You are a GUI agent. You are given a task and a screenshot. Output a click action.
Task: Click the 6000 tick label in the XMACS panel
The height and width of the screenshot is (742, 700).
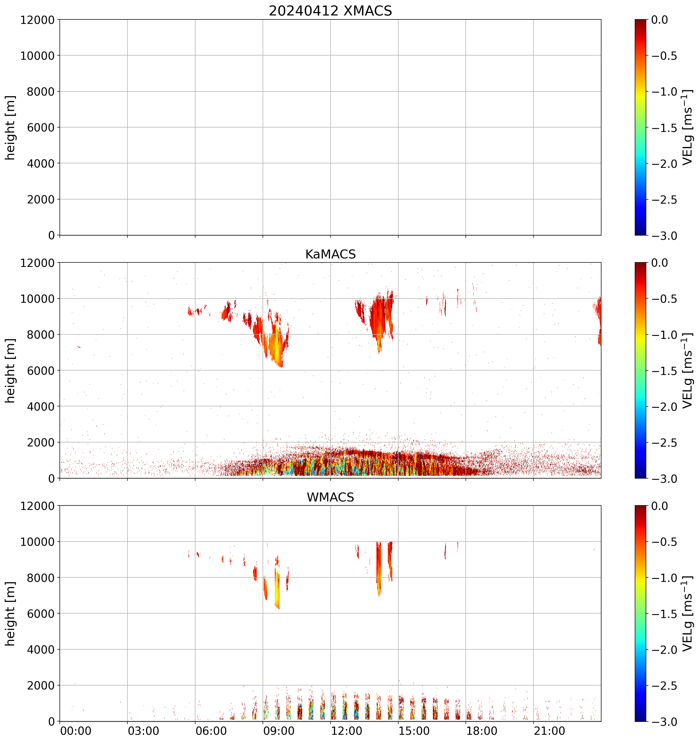(x=41, y=128)
